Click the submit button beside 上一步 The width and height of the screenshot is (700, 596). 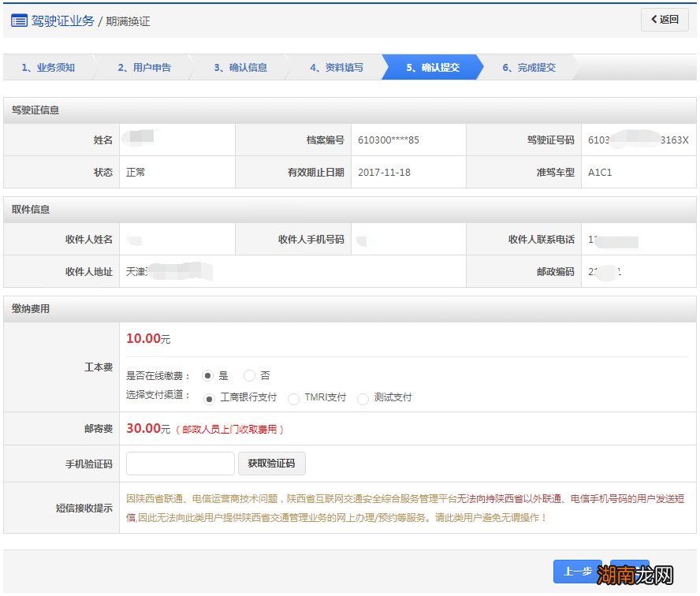pyautogui.click(x=628, y=573)
